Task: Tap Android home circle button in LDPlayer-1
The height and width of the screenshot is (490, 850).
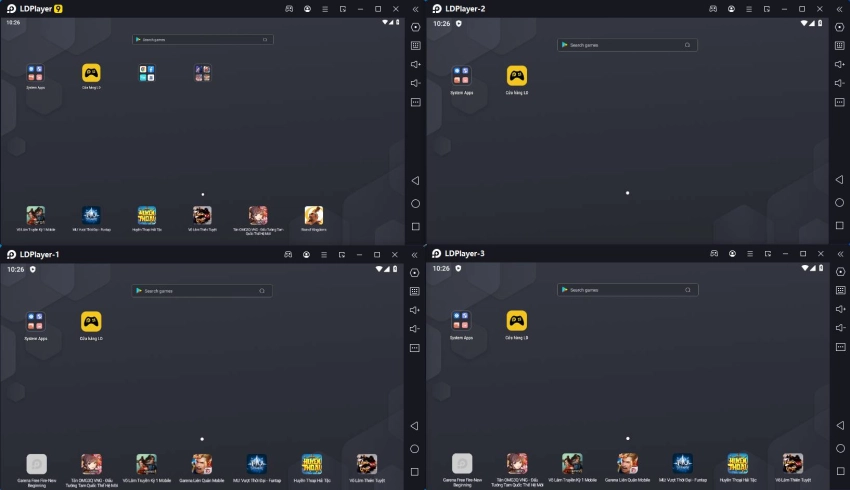Action: [x=415, y=449]
